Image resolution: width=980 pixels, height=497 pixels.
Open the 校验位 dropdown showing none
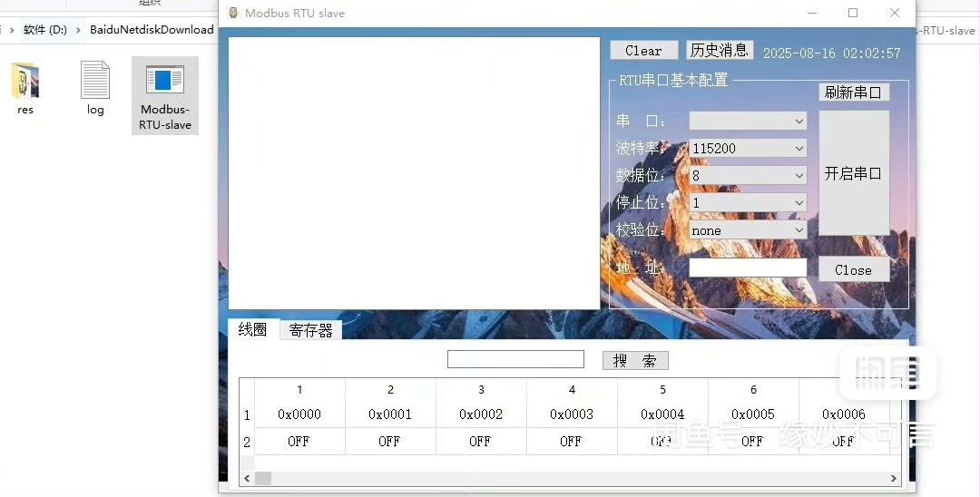(x=748, y=230)
